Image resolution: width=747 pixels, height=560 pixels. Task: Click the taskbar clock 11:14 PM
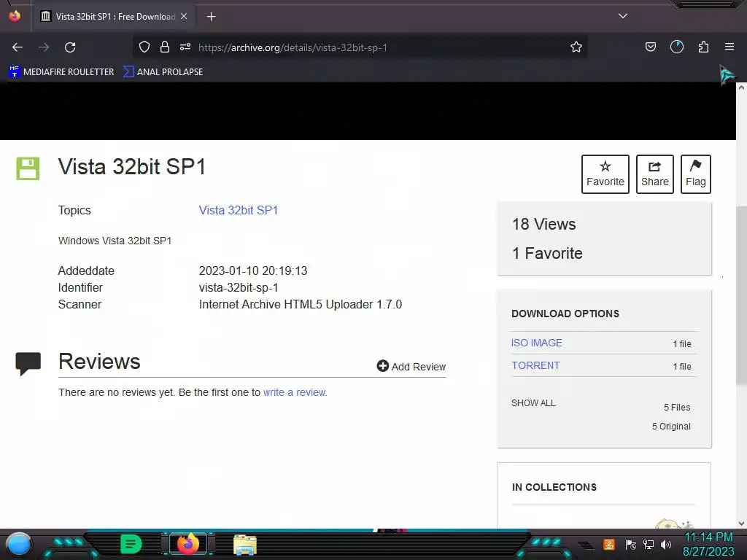click(708, 537)
